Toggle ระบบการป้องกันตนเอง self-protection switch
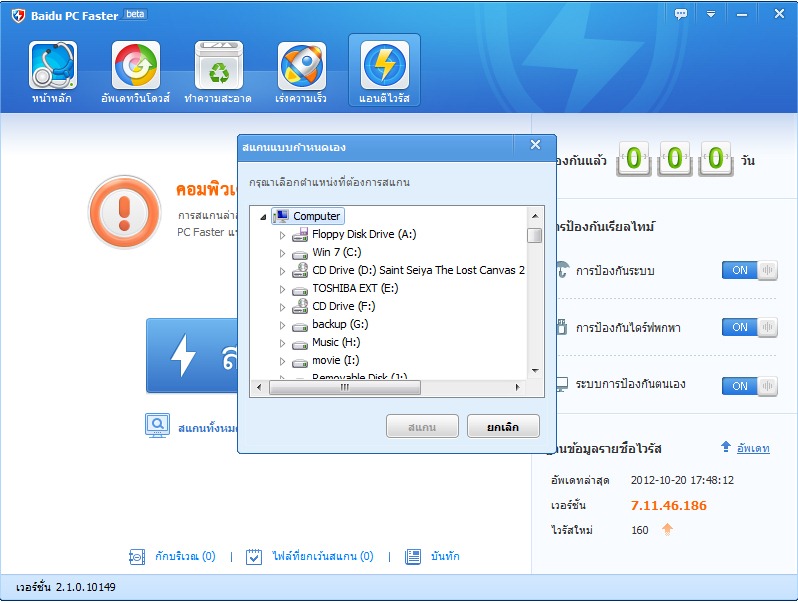 pos(749,385)
